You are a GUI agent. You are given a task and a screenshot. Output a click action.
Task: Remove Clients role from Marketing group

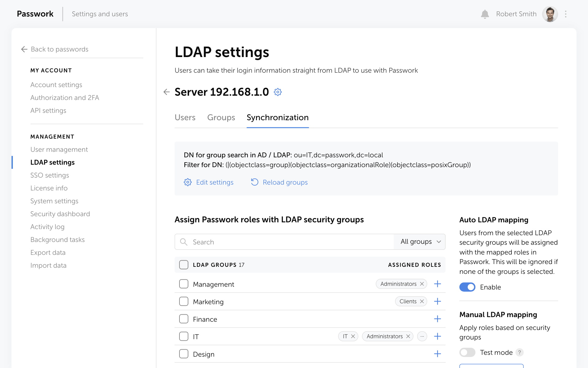tap(422, 301)
